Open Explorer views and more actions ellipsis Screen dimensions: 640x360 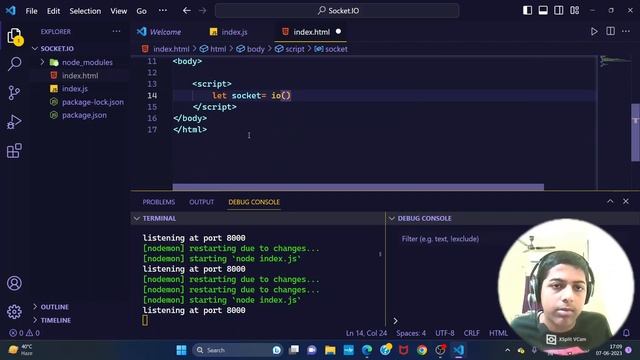pos(116,31)
